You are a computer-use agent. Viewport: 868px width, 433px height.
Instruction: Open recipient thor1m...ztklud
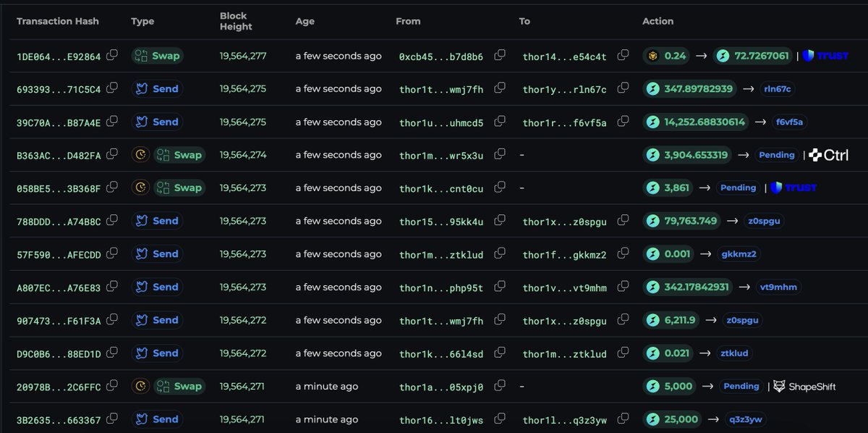coord(565,354)
